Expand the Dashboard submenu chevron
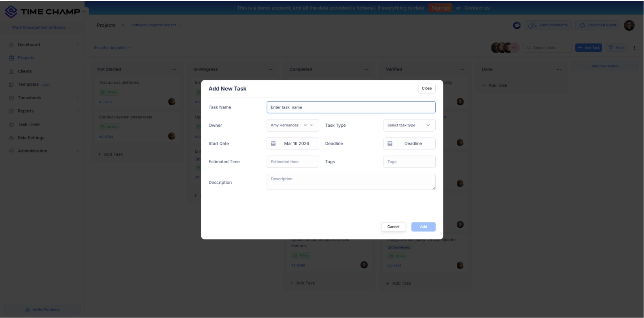 pyautogui.click(x=77, y=45)
